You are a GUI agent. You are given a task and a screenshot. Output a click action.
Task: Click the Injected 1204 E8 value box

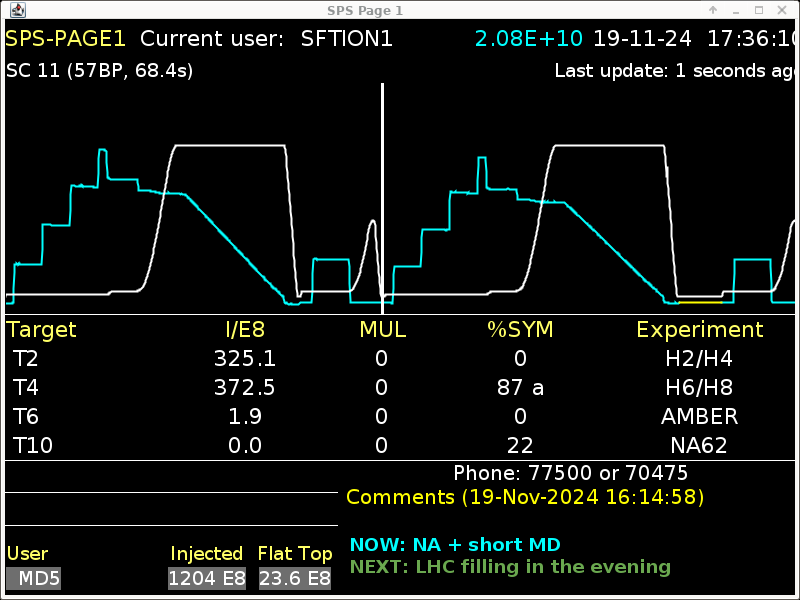(208, 578)
